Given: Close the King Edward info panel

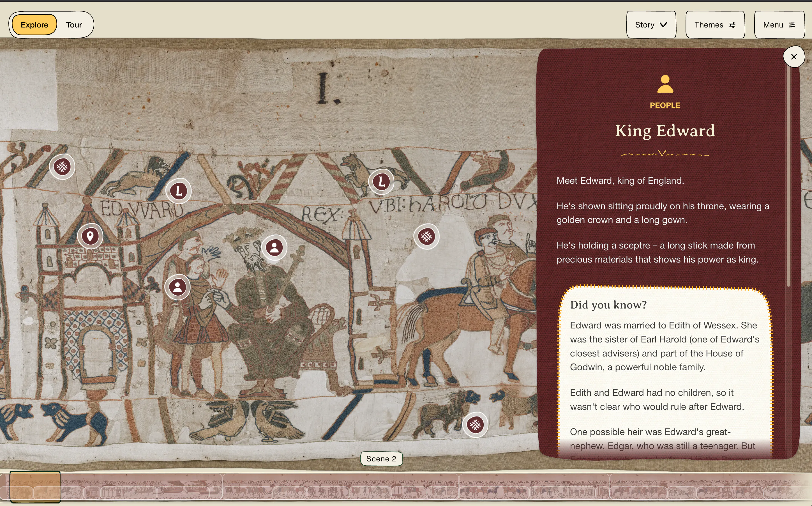Looking at the screenshot, I should coord(793,57).
